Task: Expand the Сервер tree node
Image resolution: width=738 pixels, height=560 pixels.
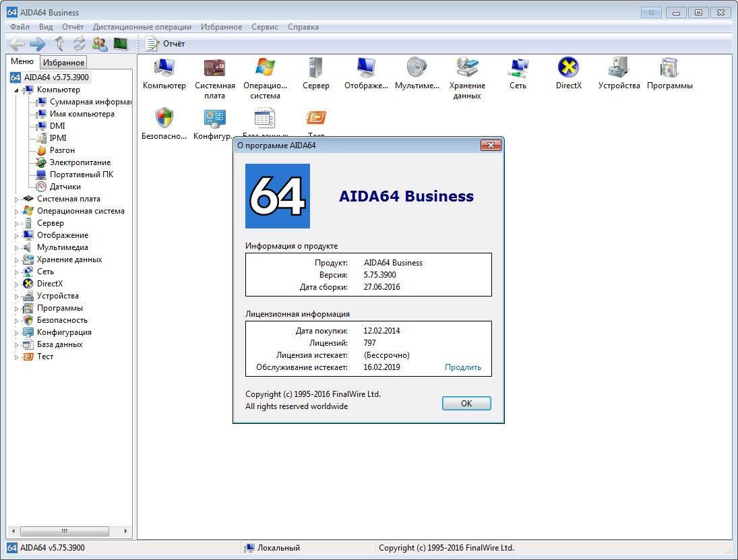Action: click(x=16, y=224)
